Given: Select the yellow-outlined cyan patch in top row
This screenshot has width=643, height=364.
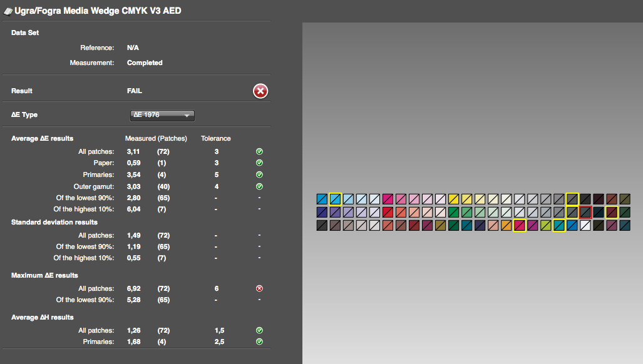Looking at the screenshot, I should pos(335,199).
